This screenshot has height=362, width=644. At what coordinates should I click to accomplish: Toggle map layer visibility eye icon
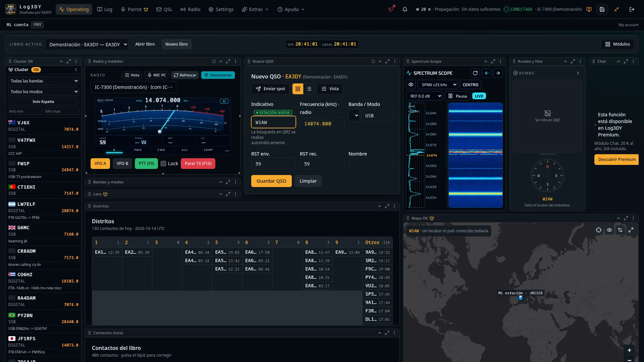(609, 230)
